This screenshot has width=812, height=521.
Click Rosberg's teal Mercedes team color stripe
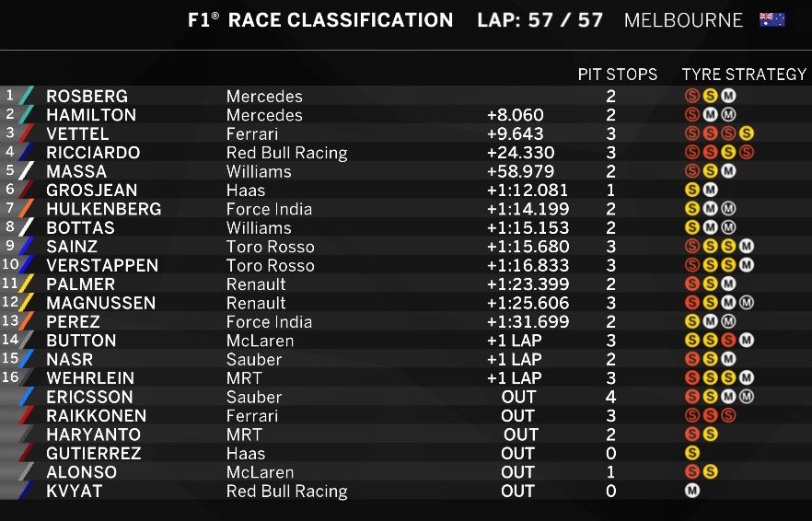pyautogui.click(x=27, y=96)
